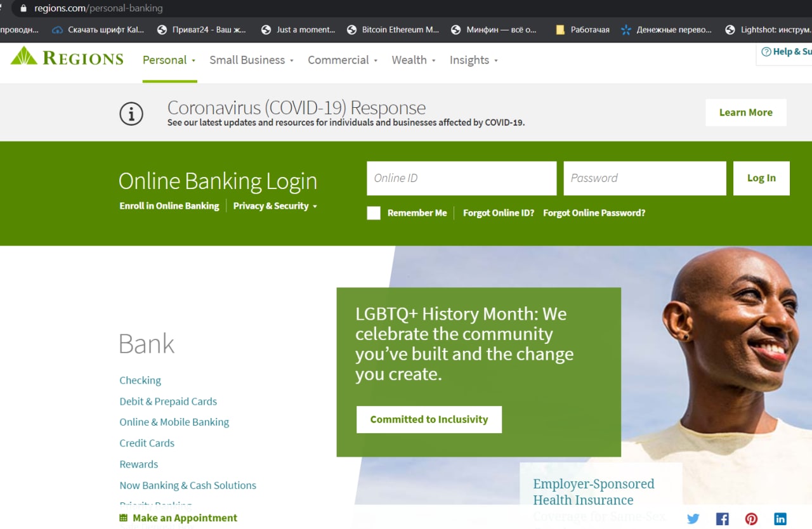
Task: Tick the Remember Me checkbox
Action: [x=374, y=213]
